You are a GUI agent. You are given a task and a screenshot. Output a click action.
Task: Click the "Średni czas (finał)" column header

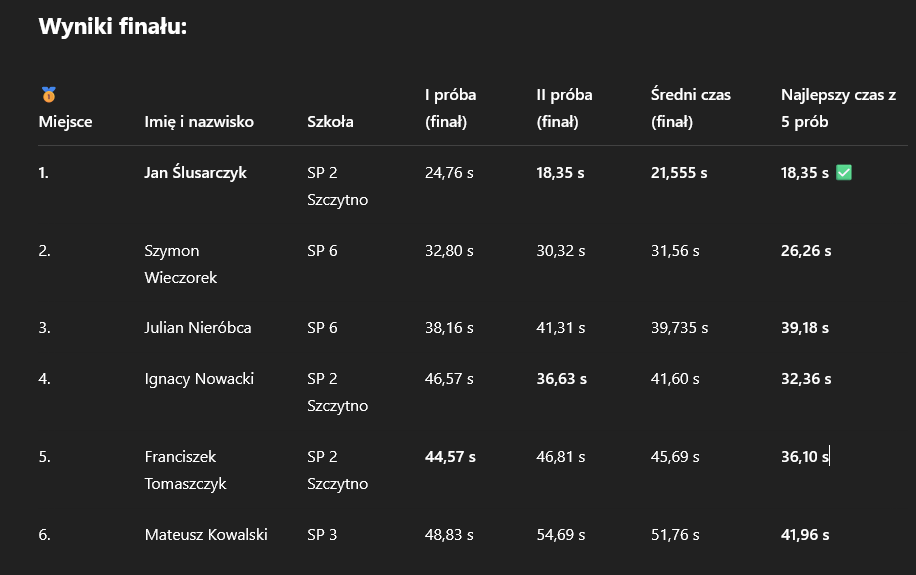(690, 108)
